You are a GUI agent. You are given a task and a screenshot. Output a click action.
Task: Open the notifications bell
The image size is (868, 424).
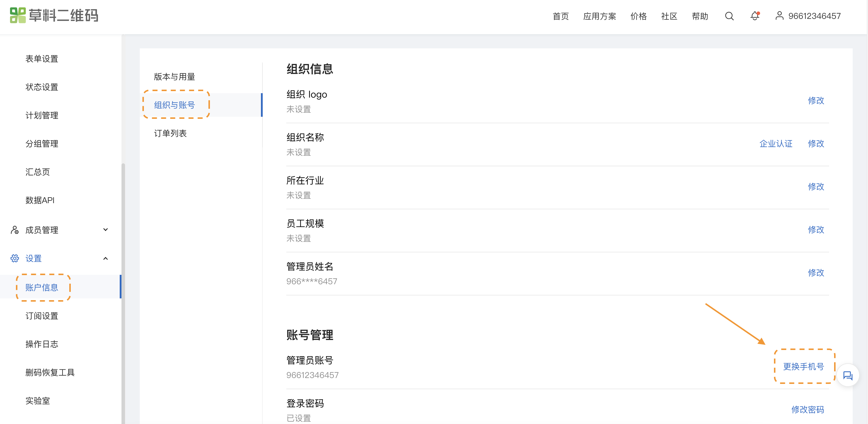pyautogui.click(x=755, y=16)
